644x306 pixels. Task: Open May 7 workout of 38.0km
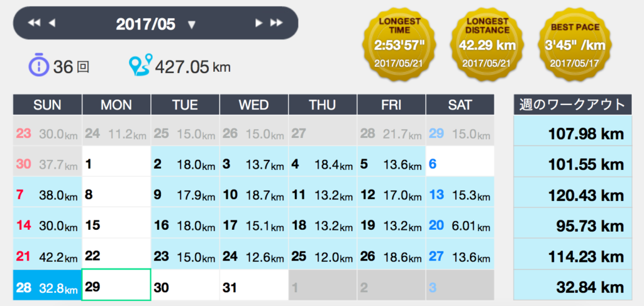coord(47,195)
